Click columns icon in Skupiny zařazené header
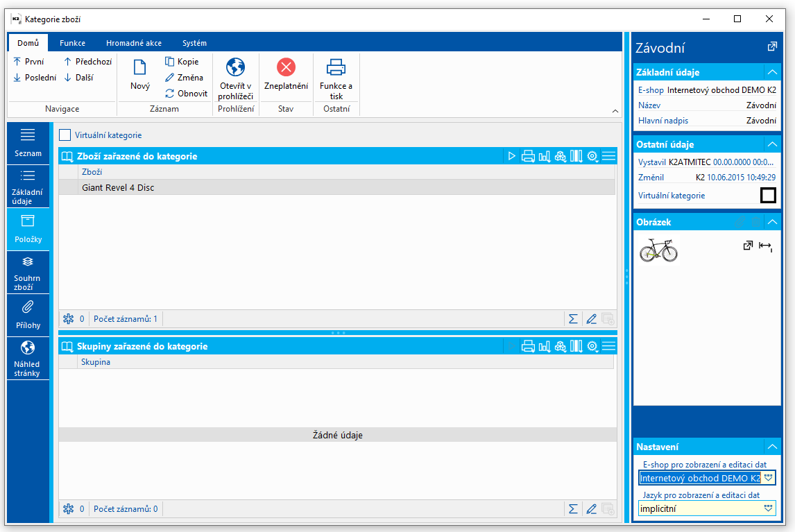The width and height of the screenshot is (795, 532). [x=576, y=346]
